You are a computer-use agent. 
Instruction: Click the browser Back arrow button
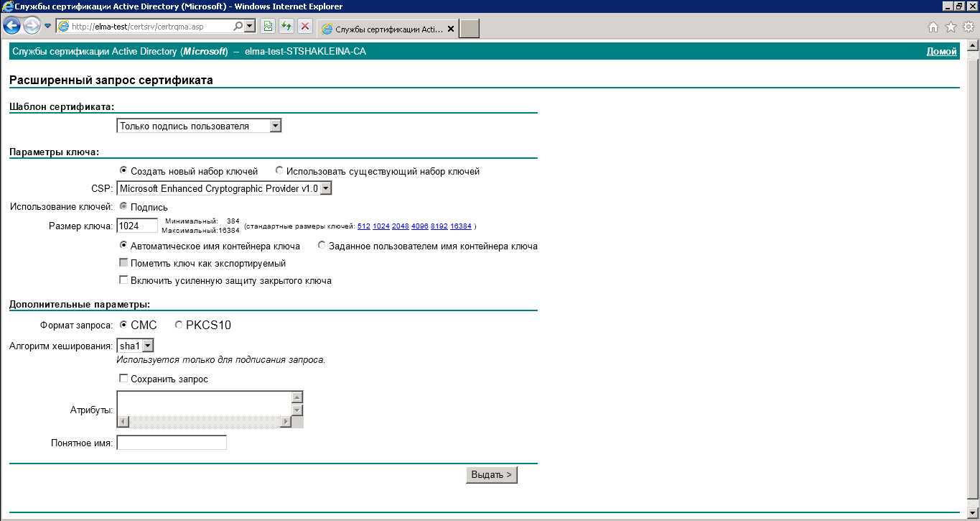point(12,27)
